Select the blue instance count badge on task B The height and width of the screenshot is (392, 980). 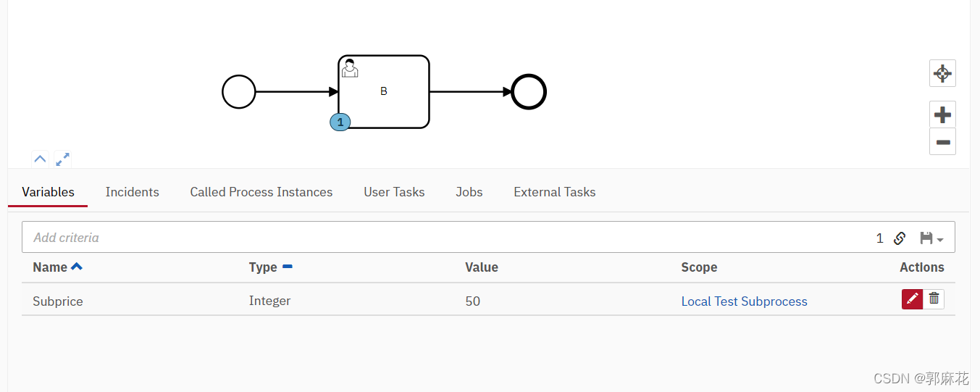click(x=340, y=122)
